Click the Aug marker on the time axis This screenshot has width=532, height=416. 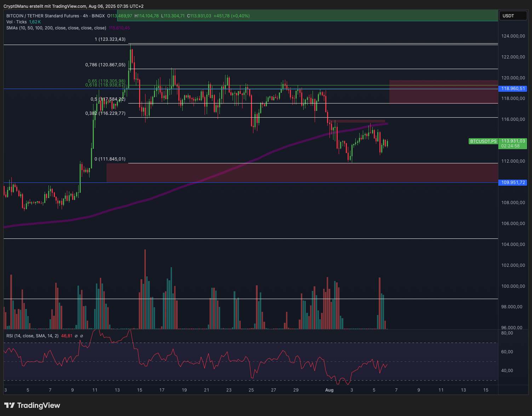[x=329, y=390]
